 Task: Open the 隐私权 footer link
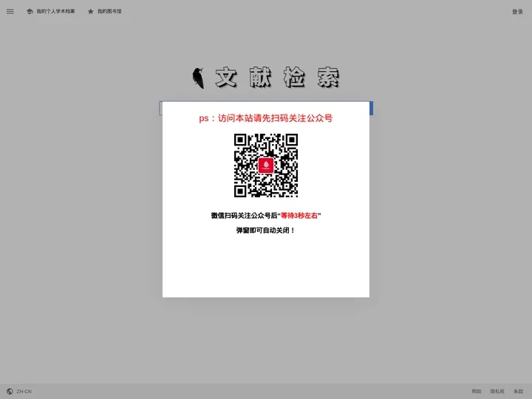point(497,391)
